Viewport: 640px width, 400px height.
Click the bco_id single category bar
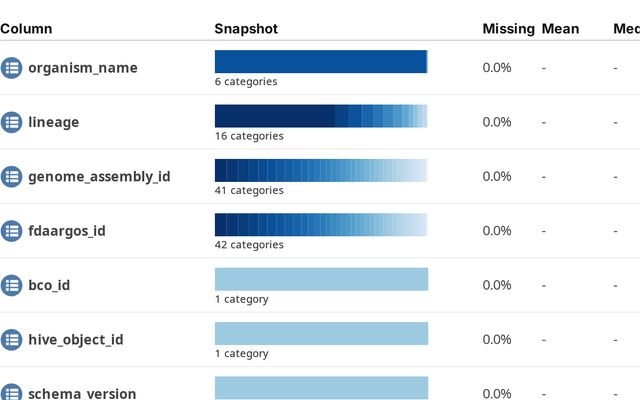coord(321,279)
